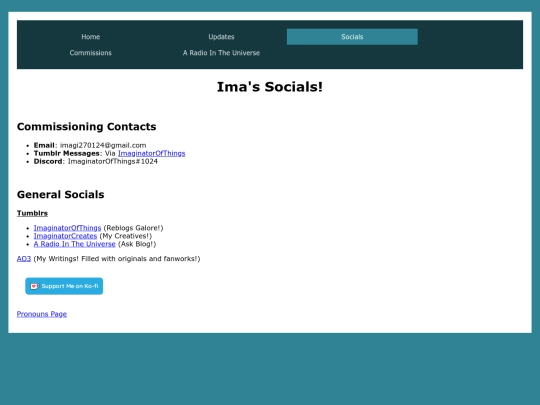Click the Commissioning Contacts heading

(86, 126)
